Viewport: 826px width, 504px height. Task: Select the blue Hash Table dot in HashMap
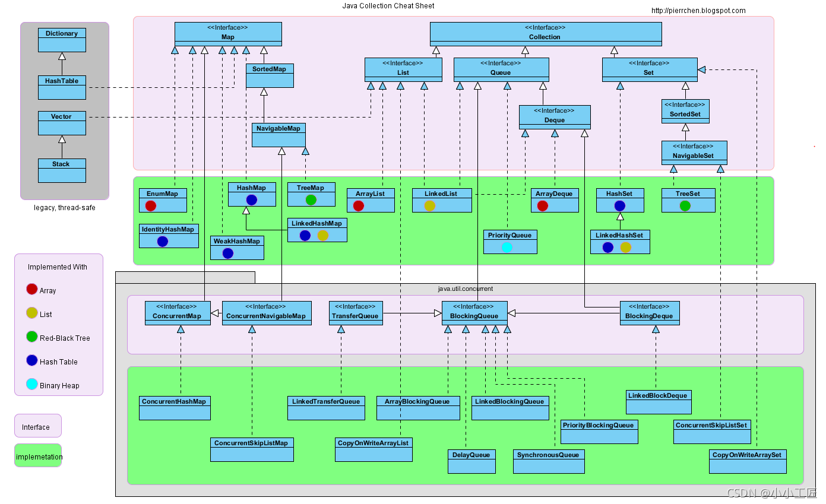(252, 199)
